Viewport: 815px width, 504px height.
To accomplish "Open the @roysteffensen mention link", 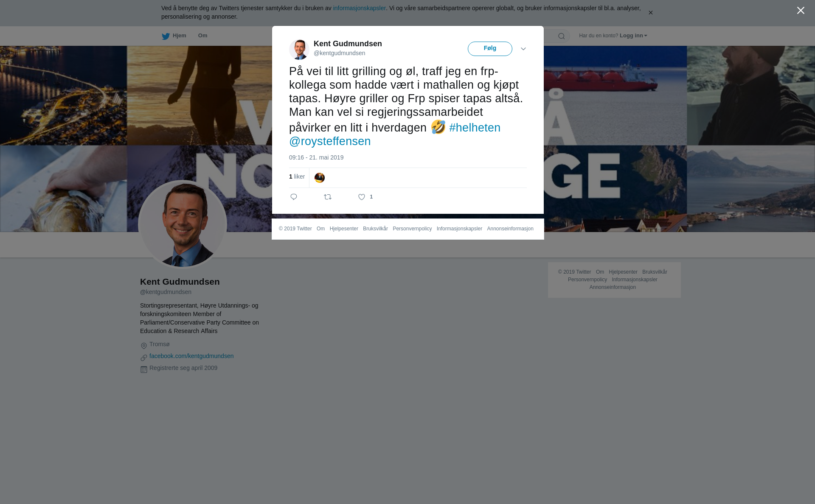I will (x=330, y=141).
